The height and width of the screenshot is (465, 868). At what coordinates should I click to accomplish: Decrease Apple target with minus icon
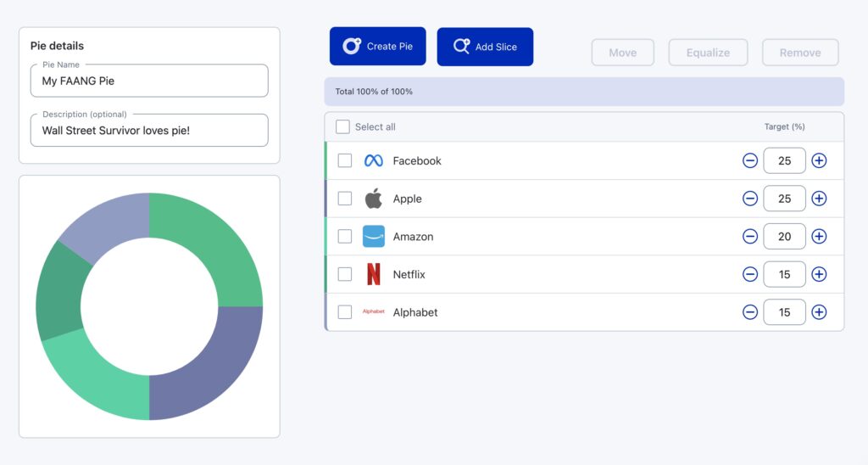750,199
